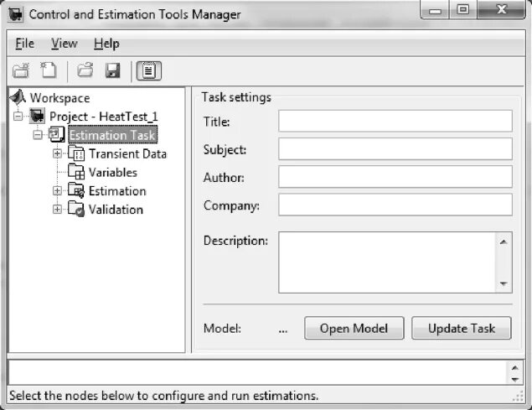Click the Transient Data folder icon
This screenshot has height=410, width=532.
coord(76,153)
